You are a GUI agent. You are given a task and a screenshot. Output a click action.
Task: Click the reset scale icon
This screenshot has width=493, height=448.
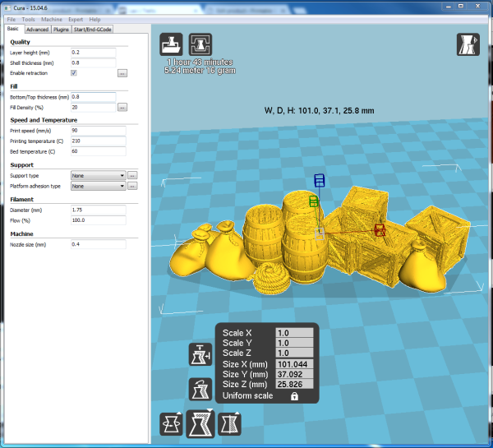click(x=200, y=355)
